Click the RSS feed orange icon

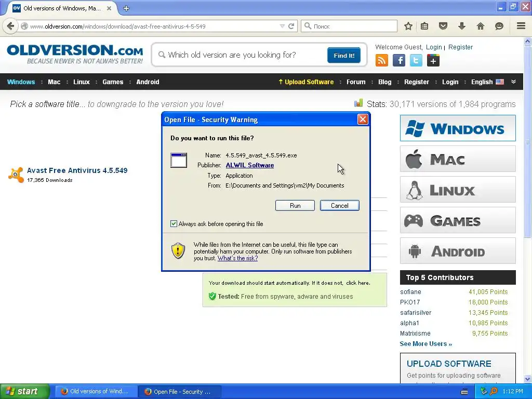tap(382, 61)
